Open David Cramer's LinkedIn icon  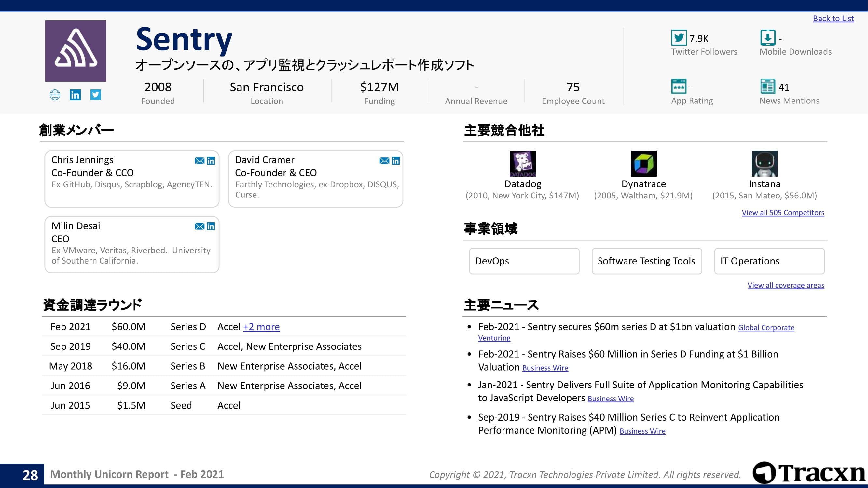pos(395,161)
